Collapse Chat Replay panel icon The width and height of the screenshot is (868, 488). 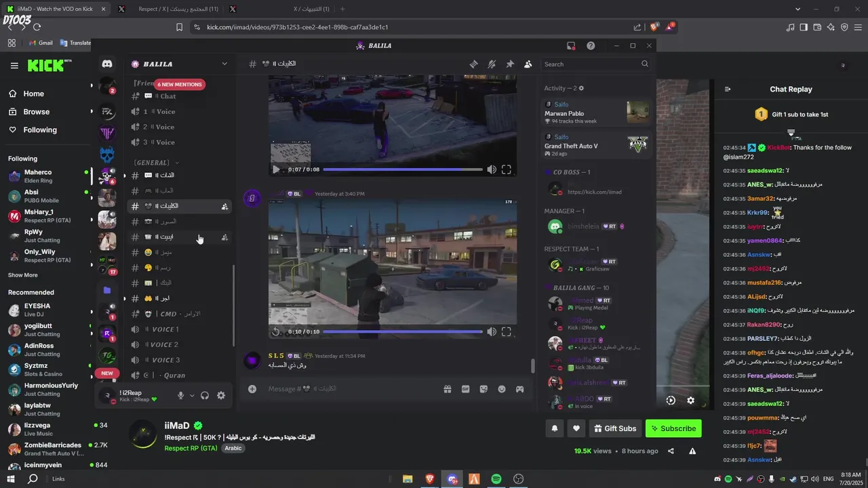coord(728,89)
